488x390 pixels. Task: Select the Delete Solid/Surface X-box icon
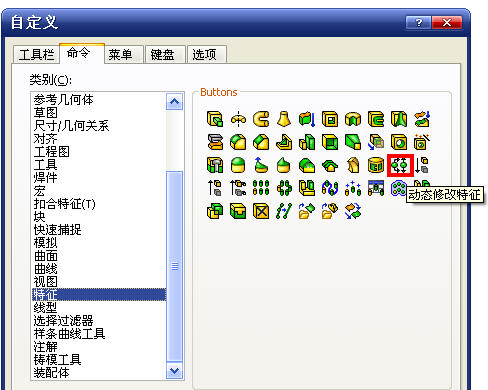click(261, 211)
